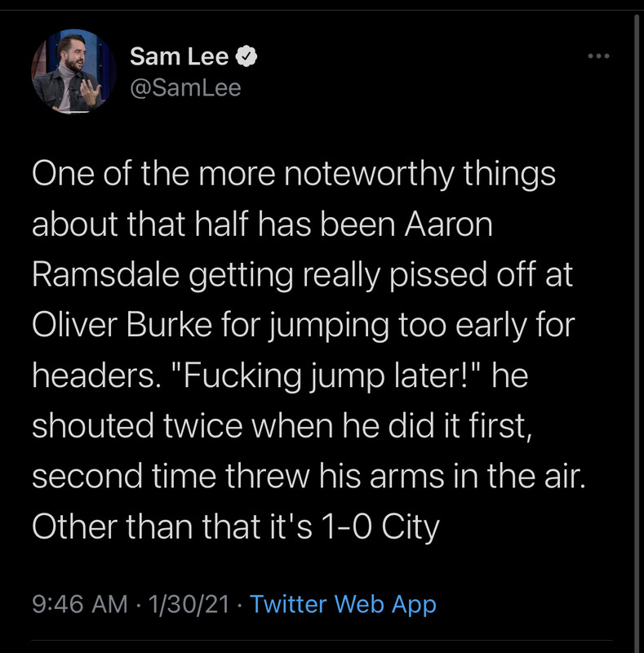This screenshot has height=653, width=644.
Task: Click the phrase "about that half"
Action: [x=140, y=224]
